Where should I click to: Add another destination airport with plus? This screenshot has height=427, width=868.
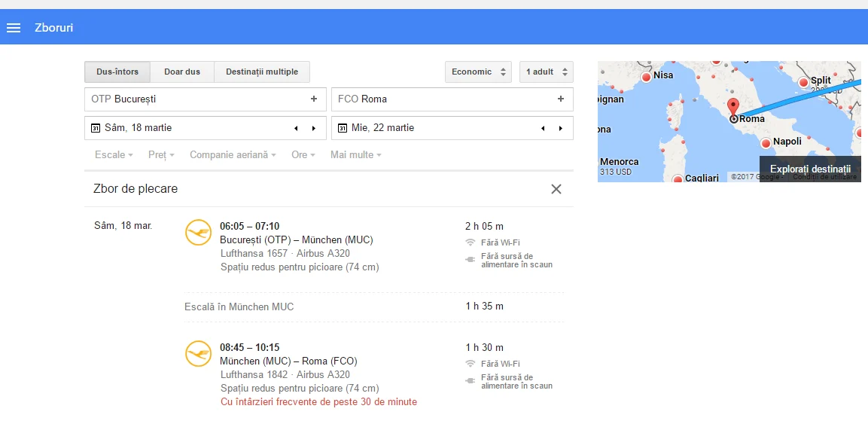coord(561,99)
